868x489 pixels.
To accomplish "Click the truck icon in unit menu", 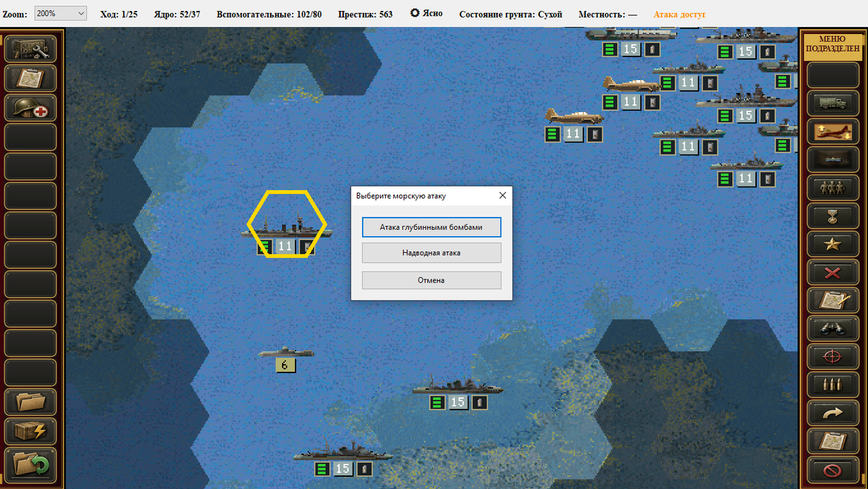I will [833, 104].
